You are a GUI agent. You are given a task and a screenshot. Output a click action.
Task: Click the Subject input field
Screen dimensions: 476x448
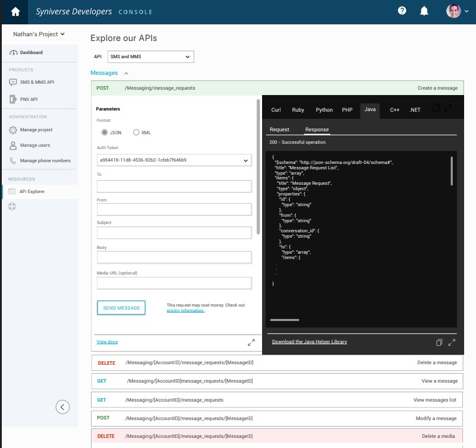(x=174, y=232)
